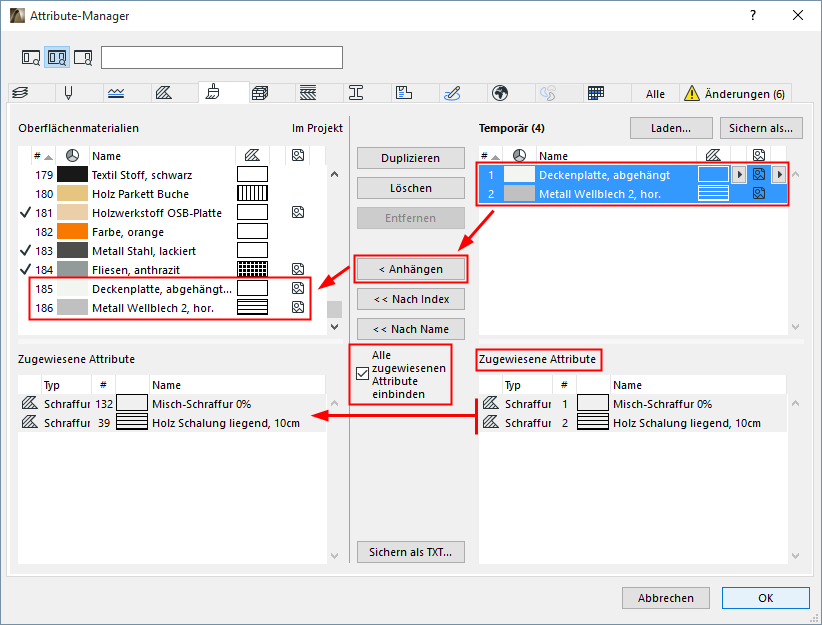Click the orange swatch of Farbe, orange
Screen dimensions: 822x625
pos(72,231)
